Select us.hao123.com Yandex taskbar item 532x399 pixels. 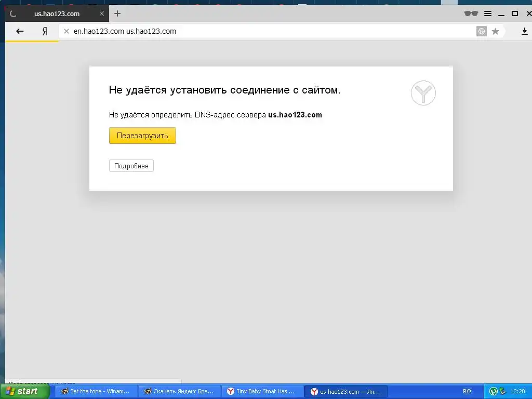[x=346, y=391]
